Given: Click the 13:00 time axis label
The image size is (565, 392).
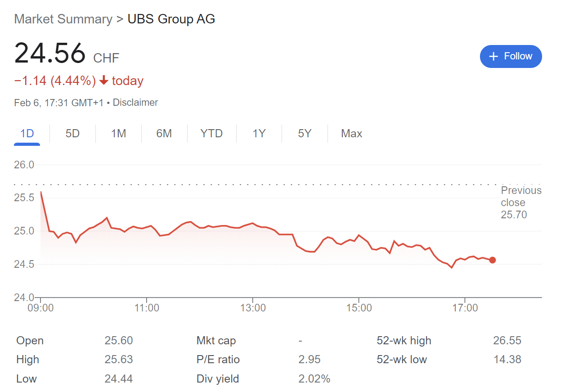Looking at the screenshot, I should pos(253,308).
